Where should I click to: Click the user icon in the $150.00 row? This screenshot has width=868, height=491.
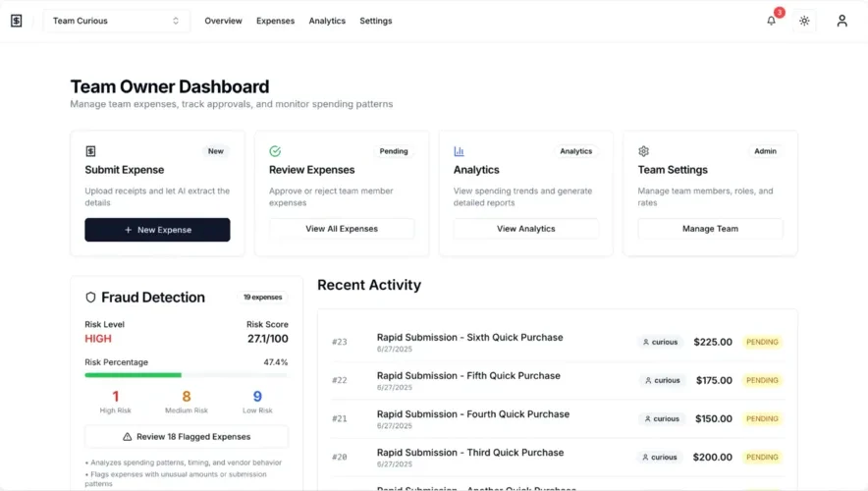(x=647, y=419)
